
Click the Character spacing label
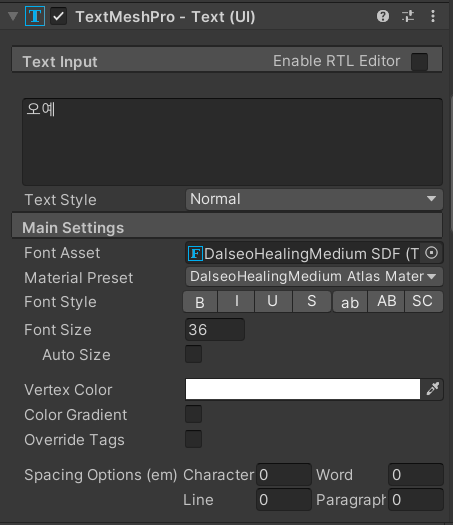(x=219, y=475)
